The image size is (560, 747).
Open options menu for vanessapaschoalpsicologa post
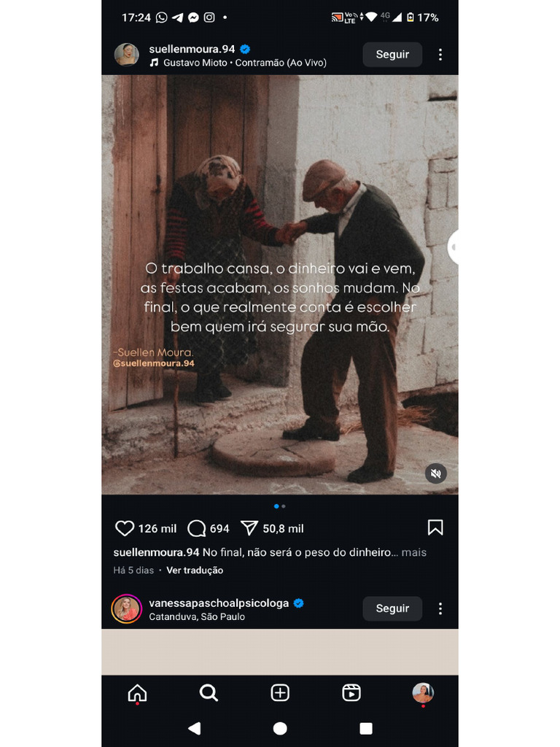(440, 608)
